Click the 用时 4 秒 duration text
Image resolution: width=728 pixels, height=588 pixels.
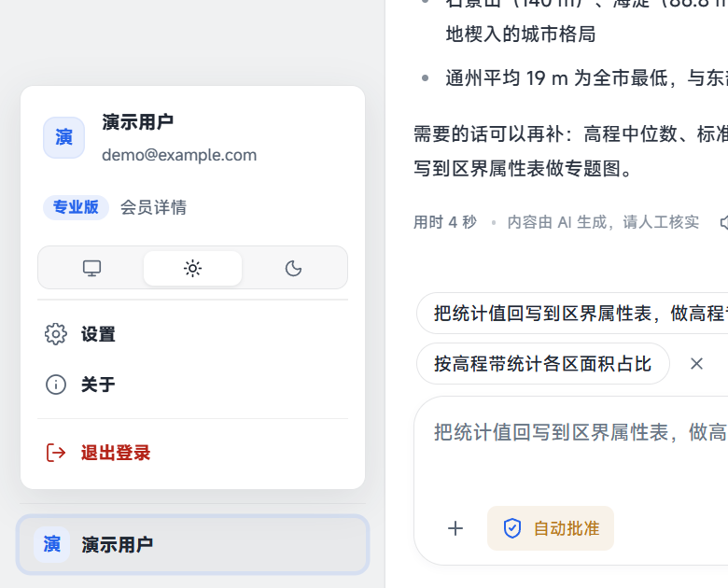click(445, 222)
